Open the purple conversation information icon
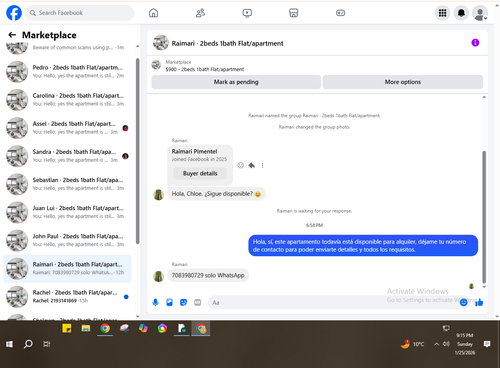Viewport: 500px width, 368px height. tap(475, 43)
